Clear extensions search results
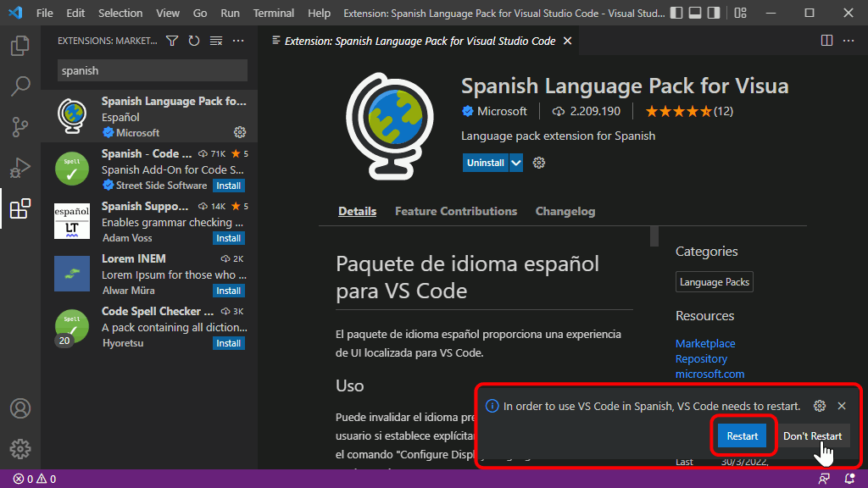868x488 pixels. pyautogui.click(x=216, y=41)
